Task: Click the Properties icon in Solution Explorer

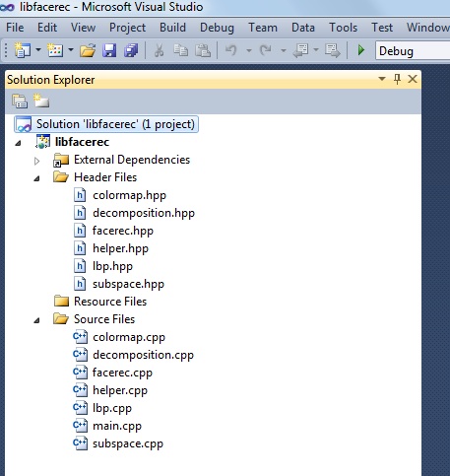Action: (20, 101)
